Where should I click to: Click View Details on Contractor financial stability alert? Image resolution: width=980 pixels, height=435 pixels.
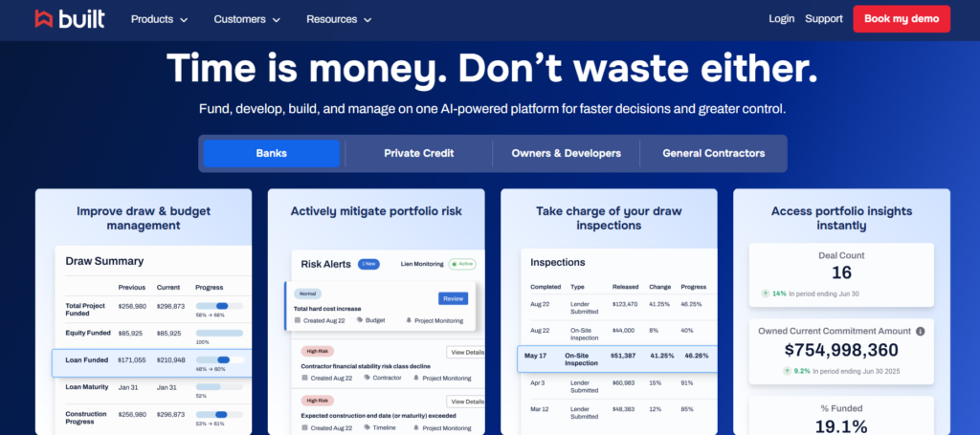[466, 352]
